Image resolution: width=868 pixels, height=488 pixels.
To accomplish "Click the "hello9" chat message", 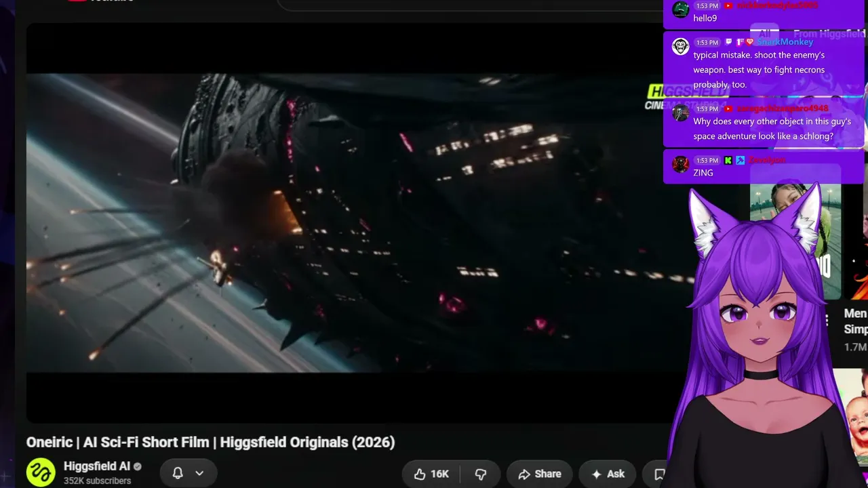I will point(705,18).
